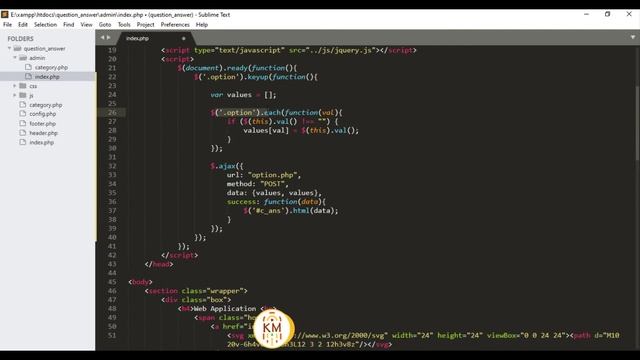Open the Goto menu
The height and width of the screenshot is (360, 640).
coord(105,24)
